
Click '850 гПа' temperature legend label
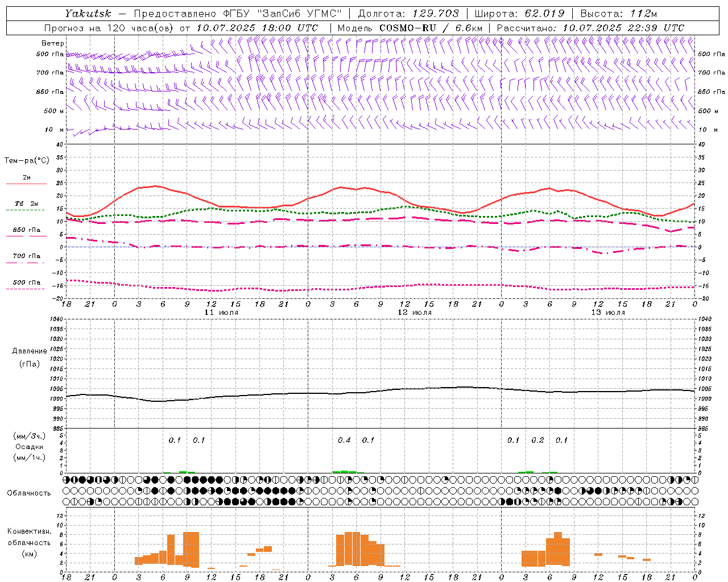point(27,230)
